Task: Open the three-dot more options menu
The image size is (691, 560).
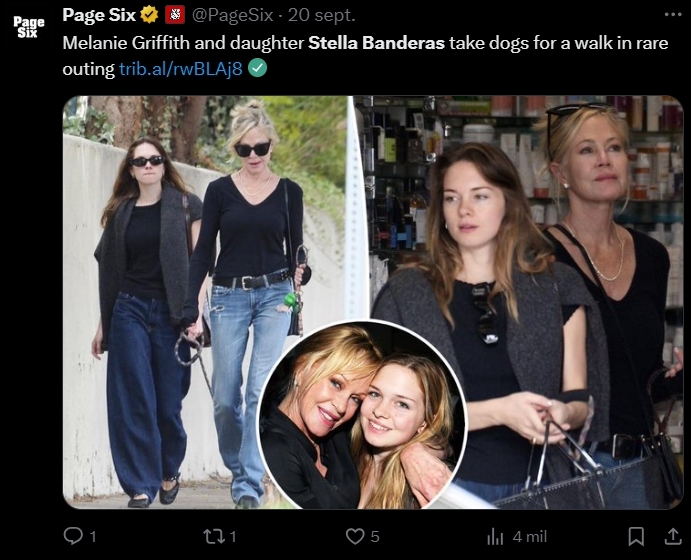Action: (673, 15)
